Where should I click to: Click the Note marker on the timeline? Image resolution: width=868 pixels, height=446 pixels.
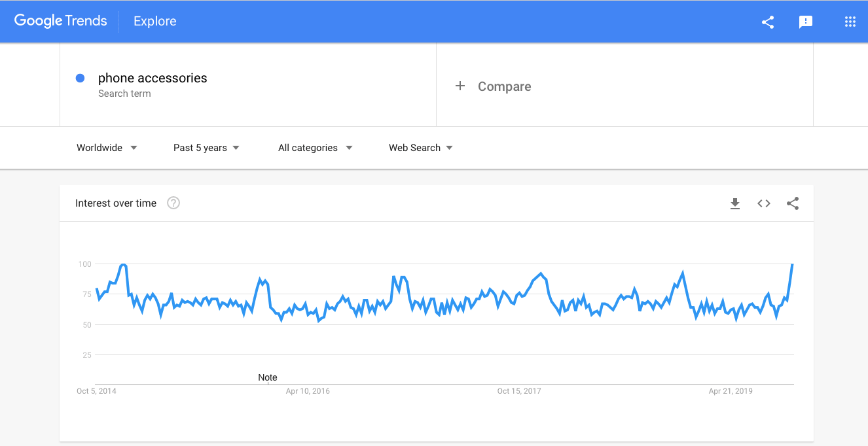(268, 377)
